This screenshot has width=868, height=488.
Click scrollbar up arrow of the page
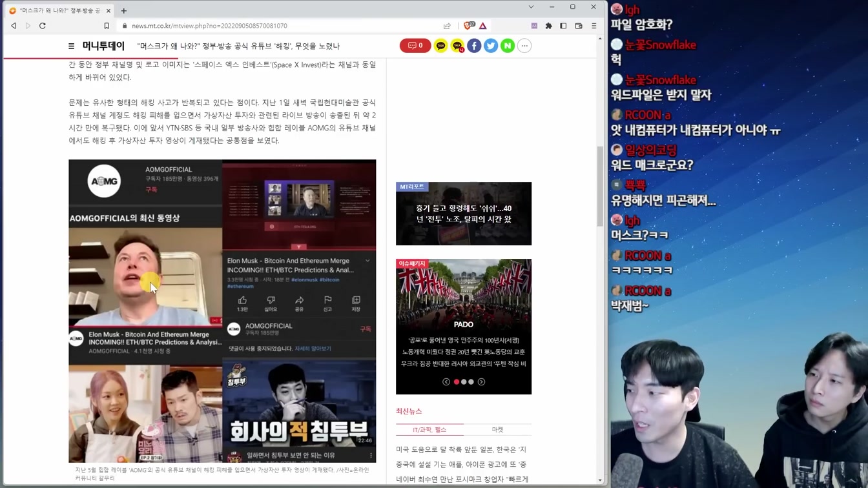point(600,39)
